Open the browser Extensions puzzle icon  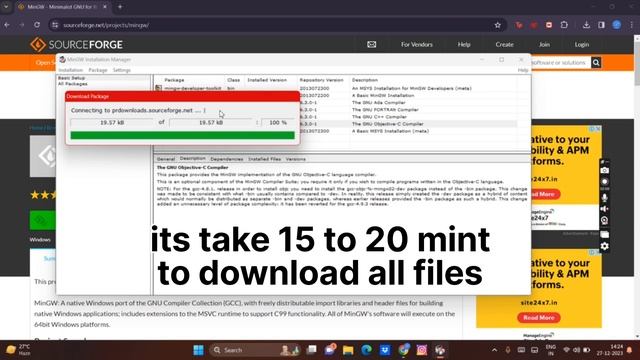[564, 25]
